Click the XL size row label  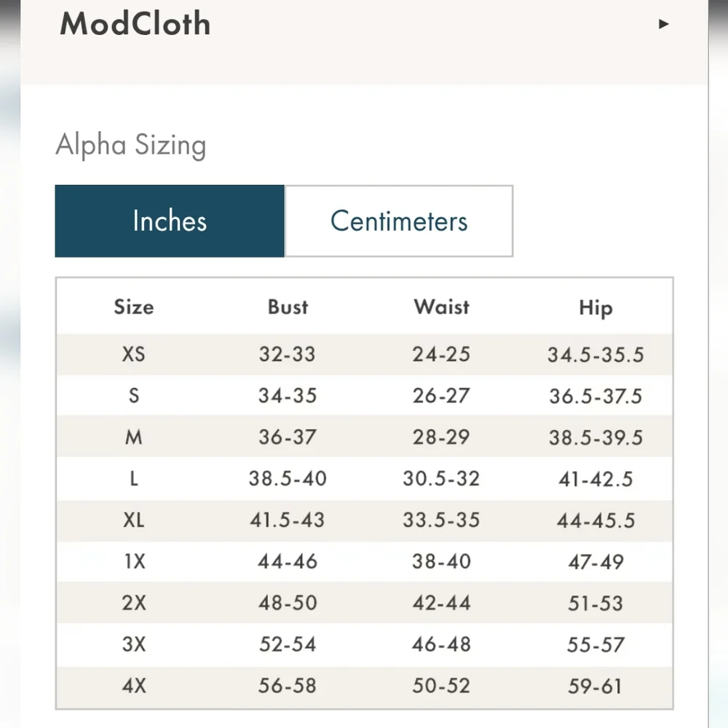pos(134,521)
